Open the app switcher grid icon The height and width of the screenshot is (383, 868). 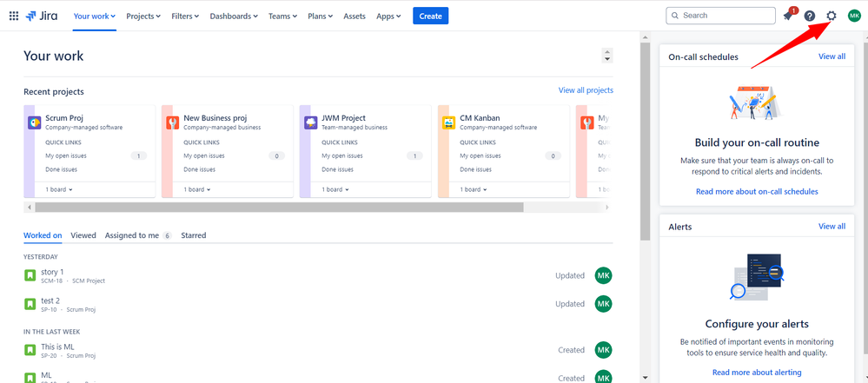tap(14, 16)
